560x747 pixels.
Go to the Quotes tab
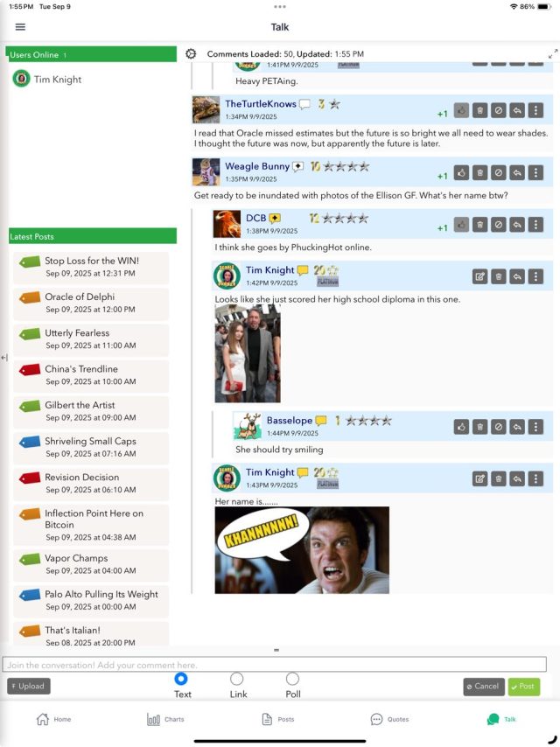pos(389,719)
